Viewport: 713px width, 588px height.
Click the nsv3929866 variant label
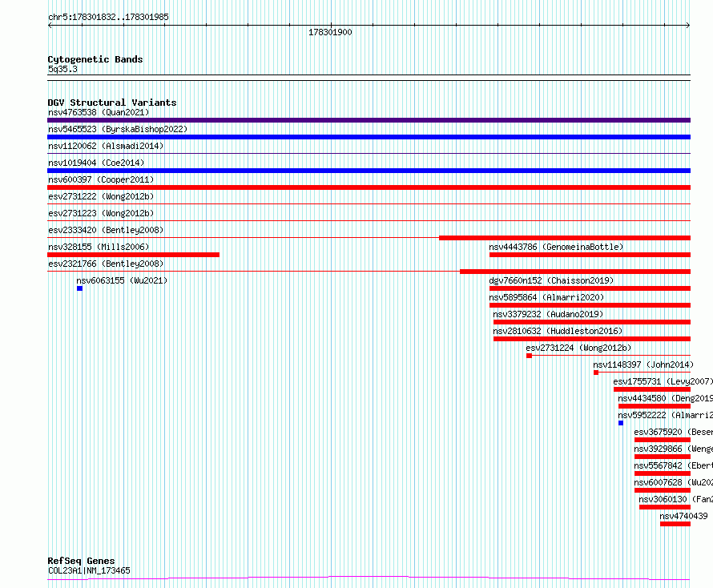pyautogui.click(x=673, y=449)
